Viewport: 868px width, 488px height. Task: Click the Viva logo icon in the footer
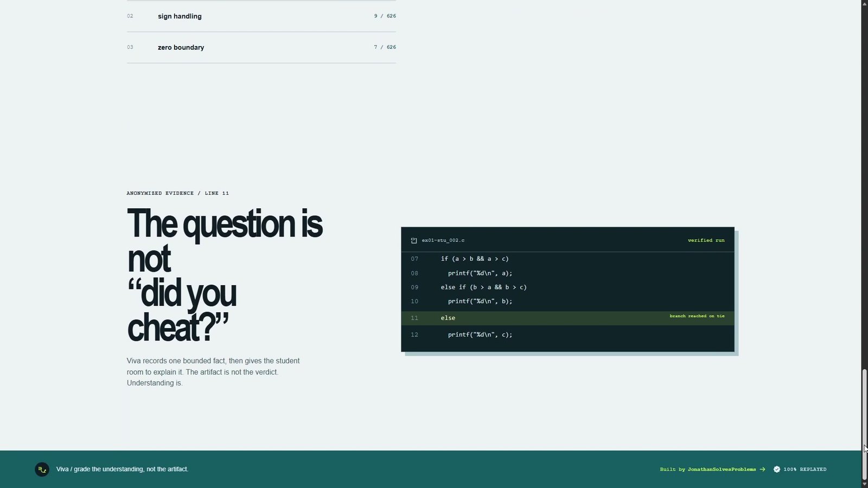pos(42,470)
